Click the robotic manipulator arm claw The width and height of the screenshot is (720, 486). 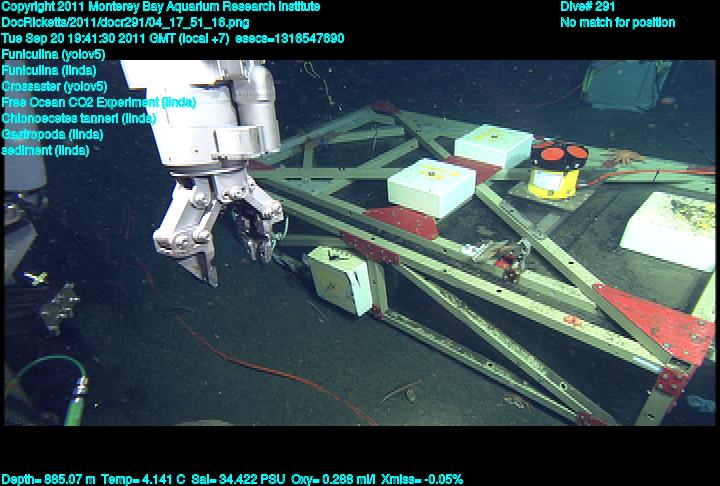point(220,230)
